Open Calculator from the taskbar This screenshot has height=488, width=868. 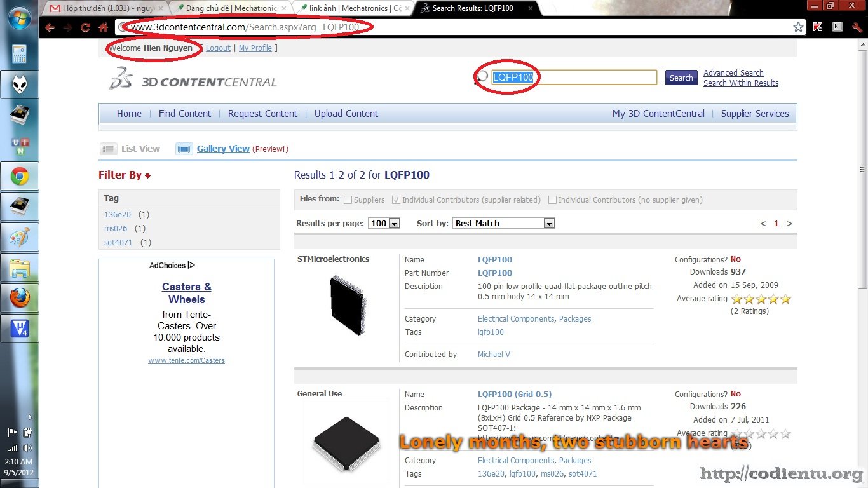coord(19,55)
